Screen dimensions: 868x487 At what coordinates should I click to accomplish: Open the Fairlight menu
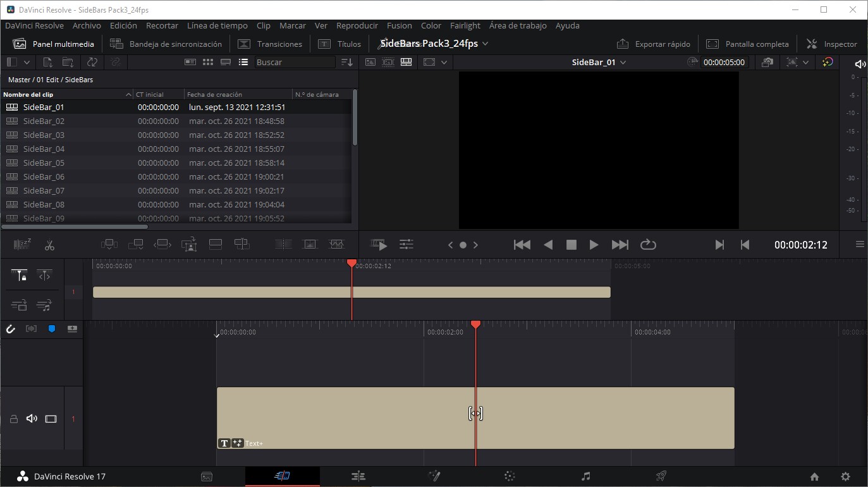click(x=465, y=26)
